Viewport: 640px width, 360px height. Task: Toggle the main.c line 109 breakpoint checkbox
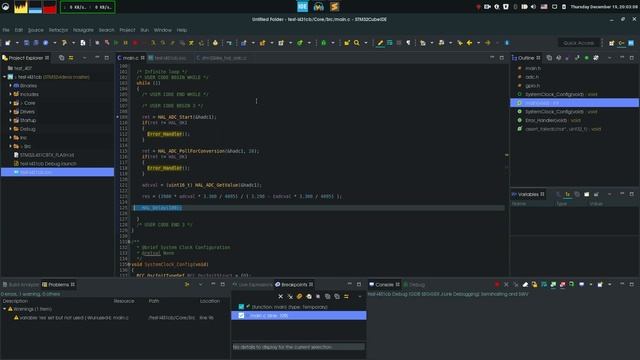(x=241, y=316)
